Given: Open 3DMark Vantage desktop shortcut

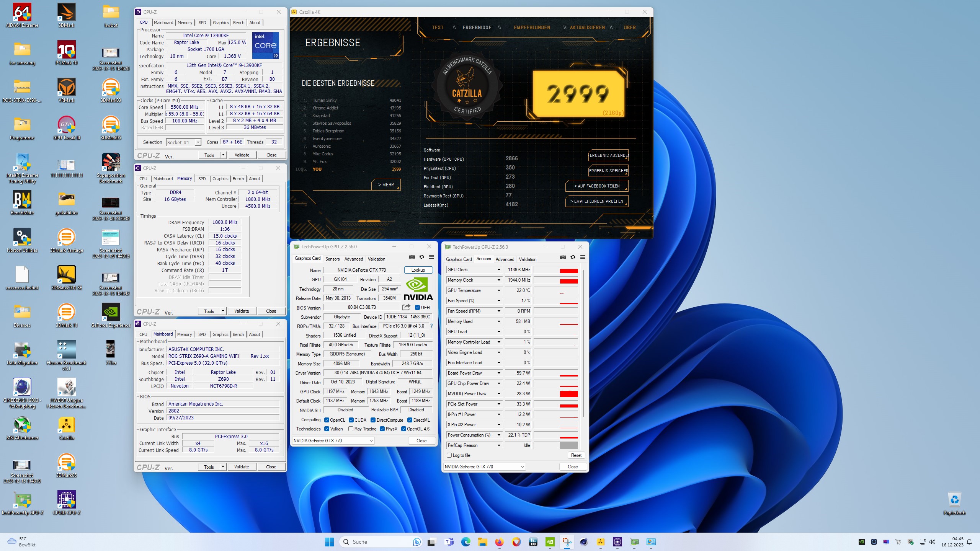Looking at the screenshot, I should [66, 241].
